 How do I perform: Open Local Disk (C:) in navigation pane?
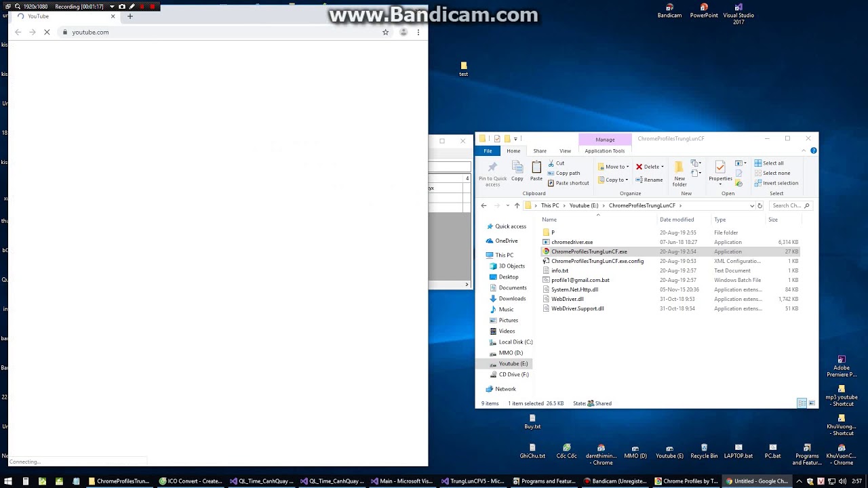515,342
